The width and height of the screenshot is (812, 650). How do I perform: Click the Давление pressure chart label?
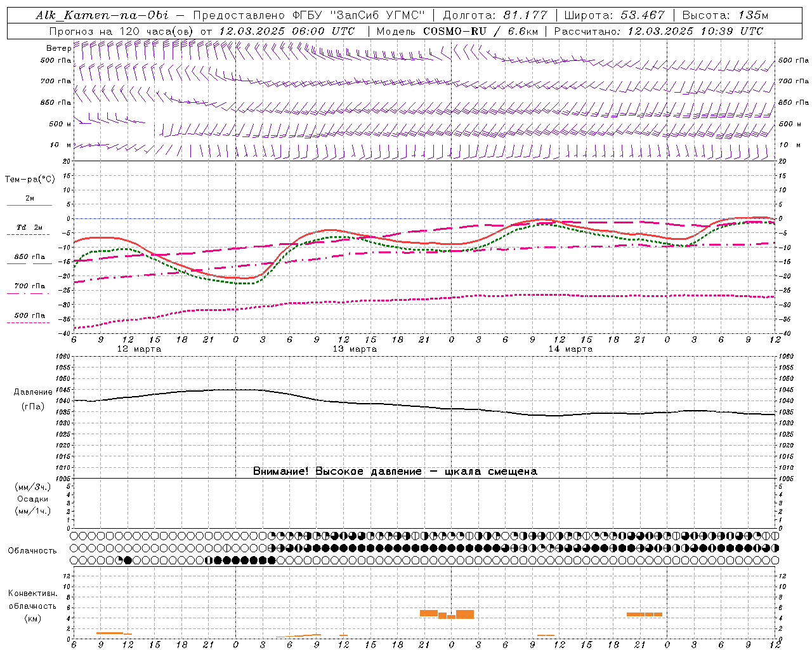pyautogui.click(x=32, y=392)
